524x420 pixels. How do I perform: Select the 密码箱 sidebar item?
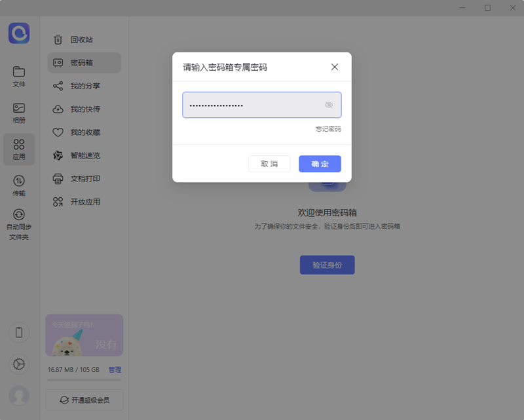click(x=84, y=62)
